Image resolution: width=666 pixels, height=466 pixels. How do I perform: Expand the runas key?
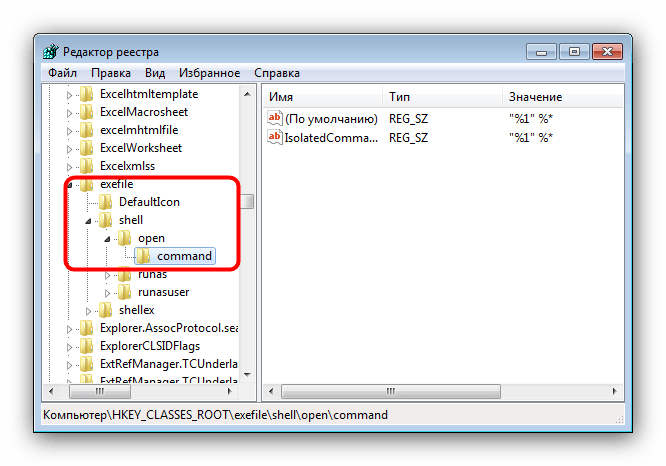point(107,275)
